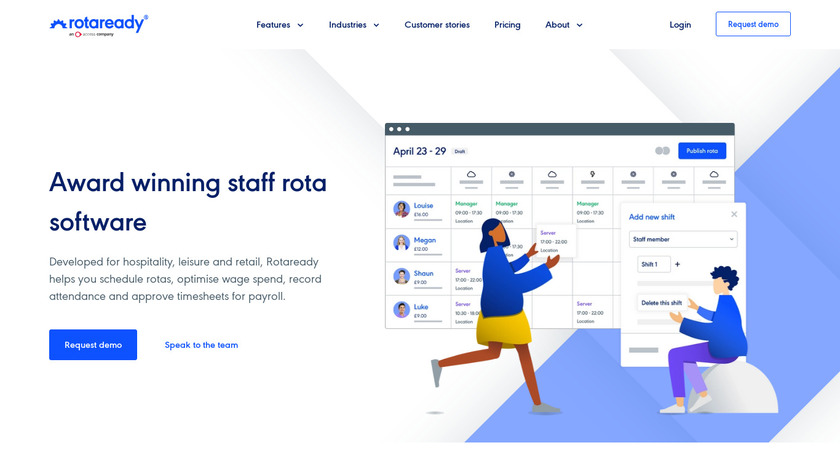Go to Customer stories
The height and width of the screenshot is (472, 840).
[x=437, y=25]
